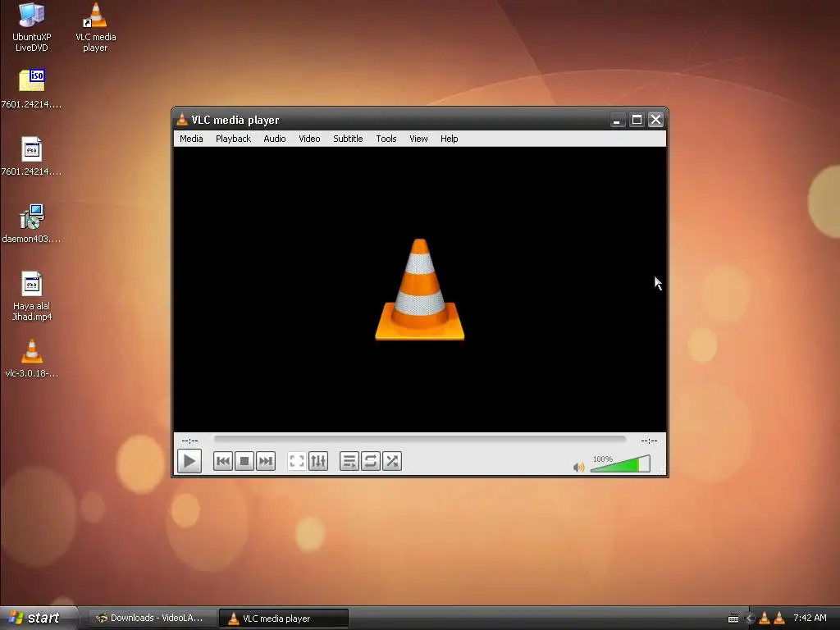Click the Start button
The height and width of the screenshot is (630, 840).
pyautogui.click(x=39, y=618)
